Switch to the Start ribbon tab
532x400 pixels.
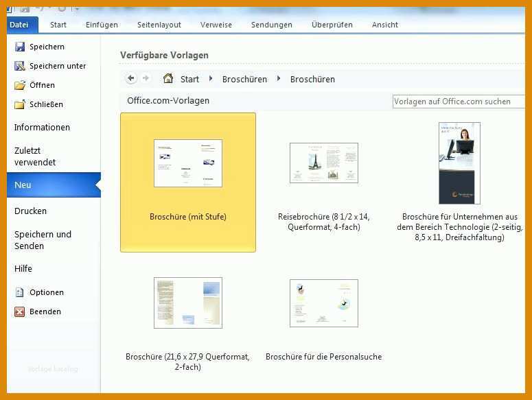pos(58,25)
